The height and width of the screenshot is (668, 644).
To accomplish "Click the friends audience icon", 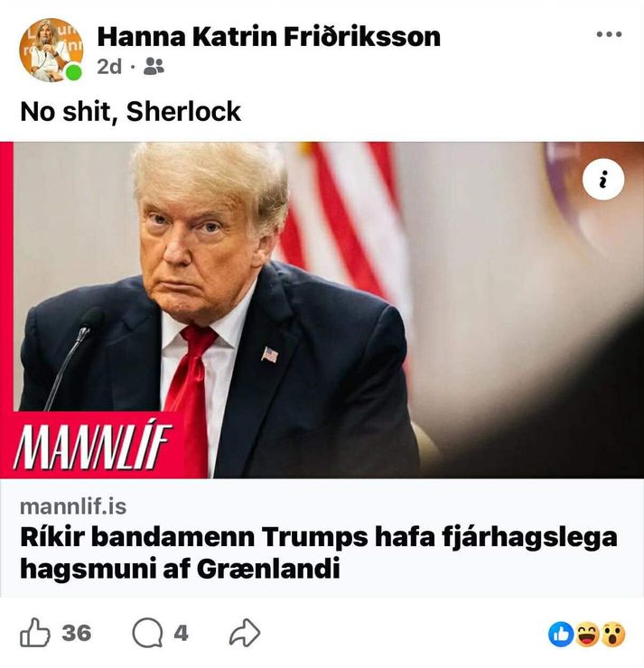I will click(x=154, y=67).
